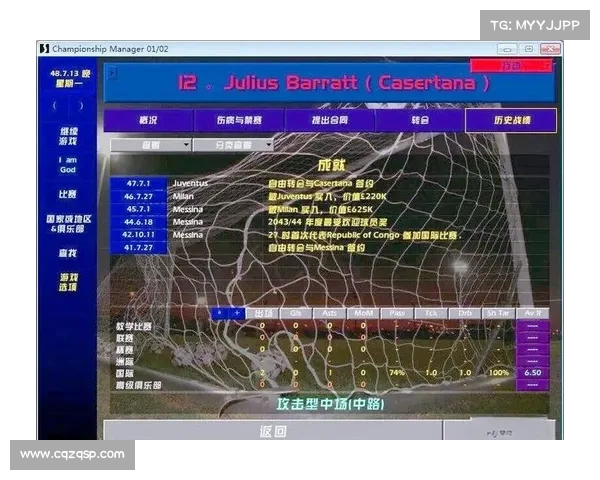Click the Julius Barratt (Casertana) title

(x=334, y=83)
